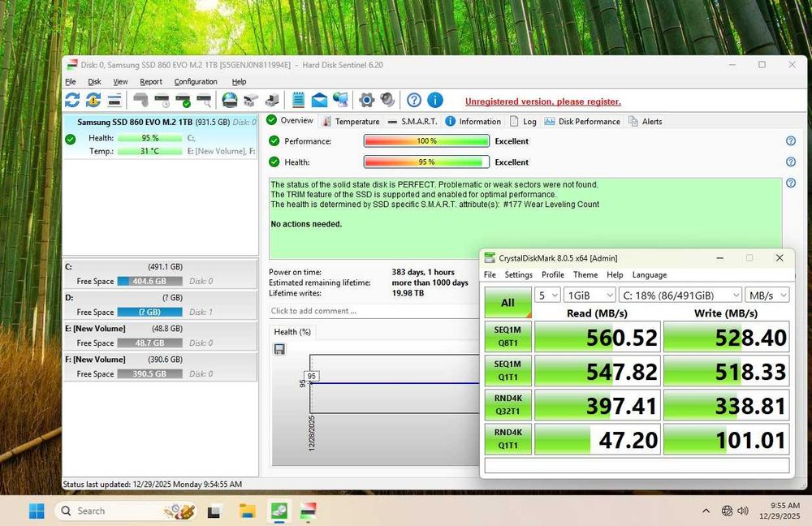
Task: Switch to the S.M.A.R.T. tab
Action: click(x=412, y=121)
